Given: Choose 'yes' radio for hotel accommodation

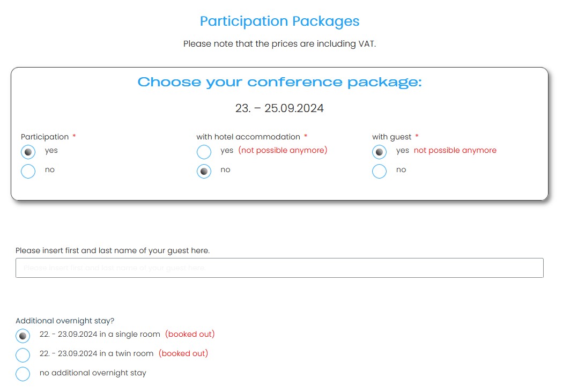Looking at the screenshot, I should pos(204,152).
